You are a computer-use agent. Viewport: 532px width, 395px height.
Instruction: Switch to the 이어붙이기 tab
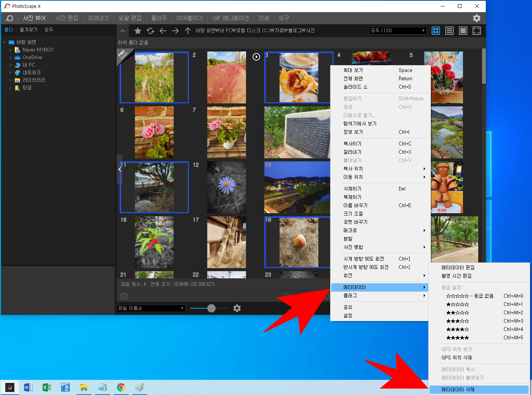(190, 18)
